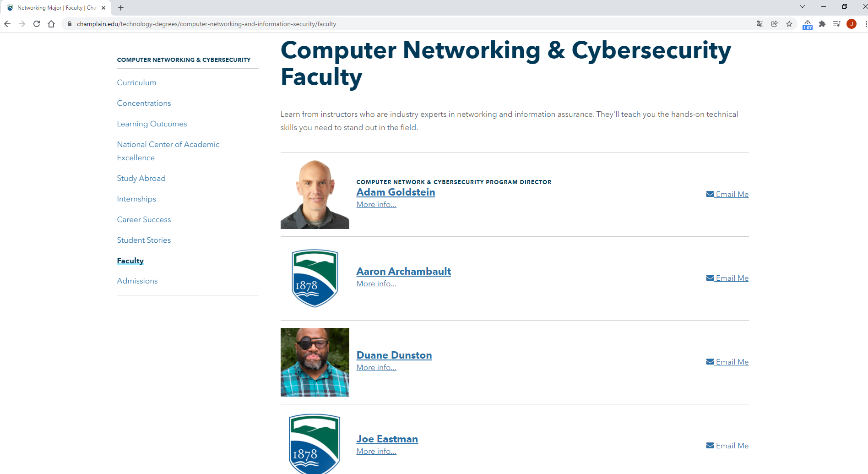Share this page using the share icon
Image resolution: width=868 pixels, height=474 pixels.
pyautogui.click(x=775, y=24)
